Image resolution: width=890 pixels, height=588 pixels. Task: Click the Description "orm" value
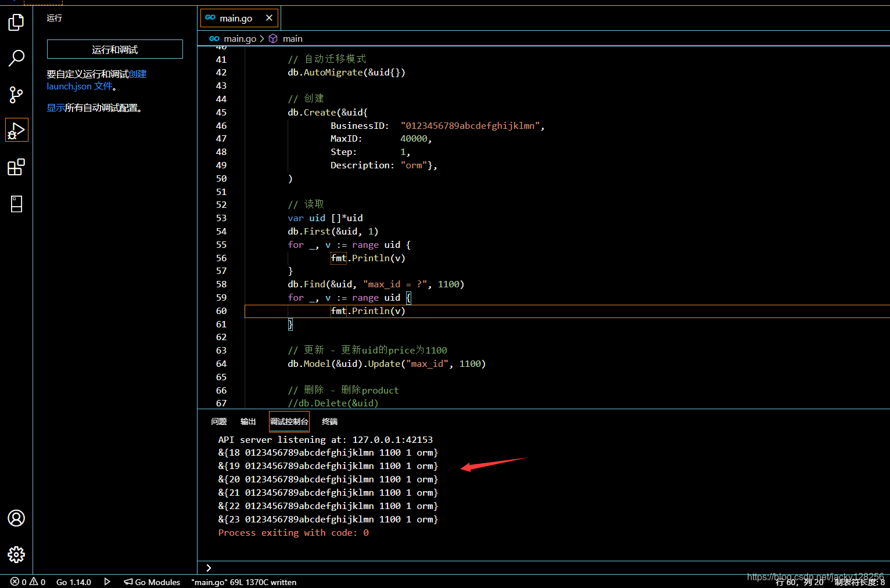point(414,165)
